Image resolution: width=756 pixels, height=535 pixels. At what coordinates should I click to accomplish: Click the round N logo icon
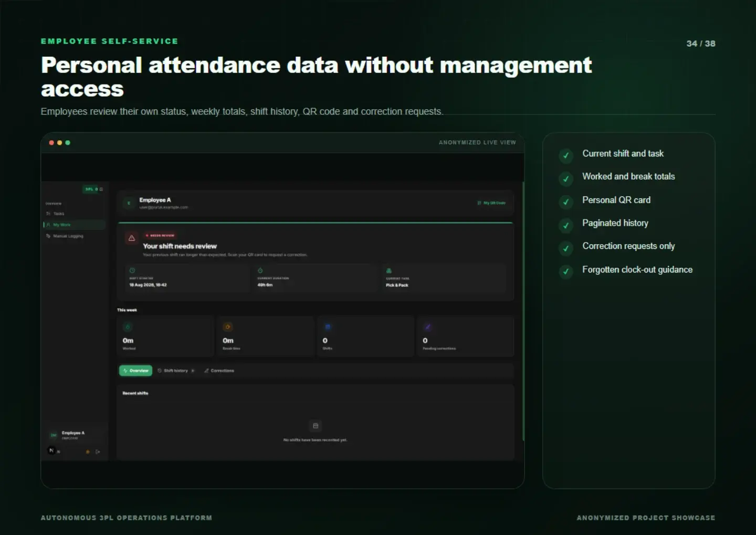tap(51, 450)
